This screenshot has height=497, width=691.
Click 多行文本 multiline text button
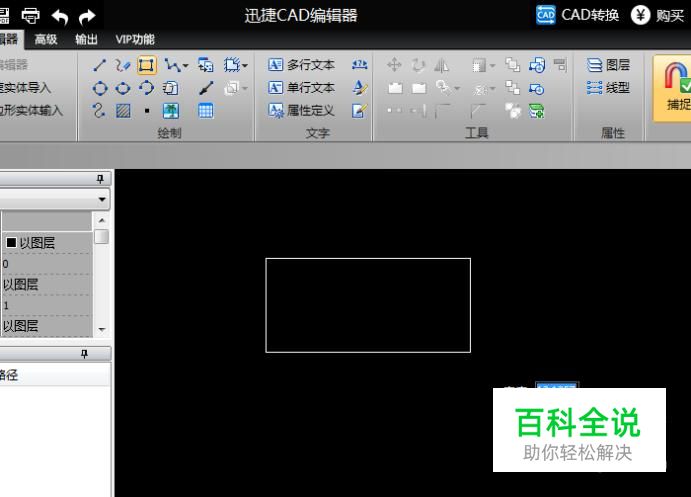301,65
